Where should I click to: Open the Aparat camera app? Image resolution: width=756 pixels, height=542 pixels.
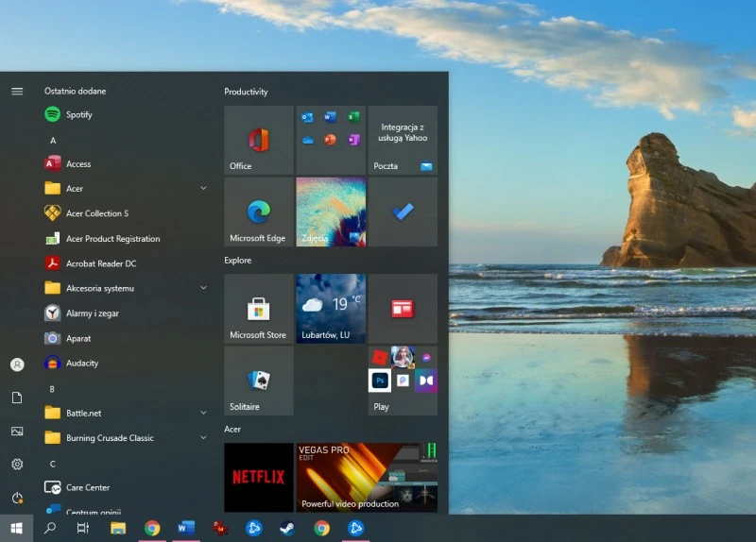tap(126, 338)
